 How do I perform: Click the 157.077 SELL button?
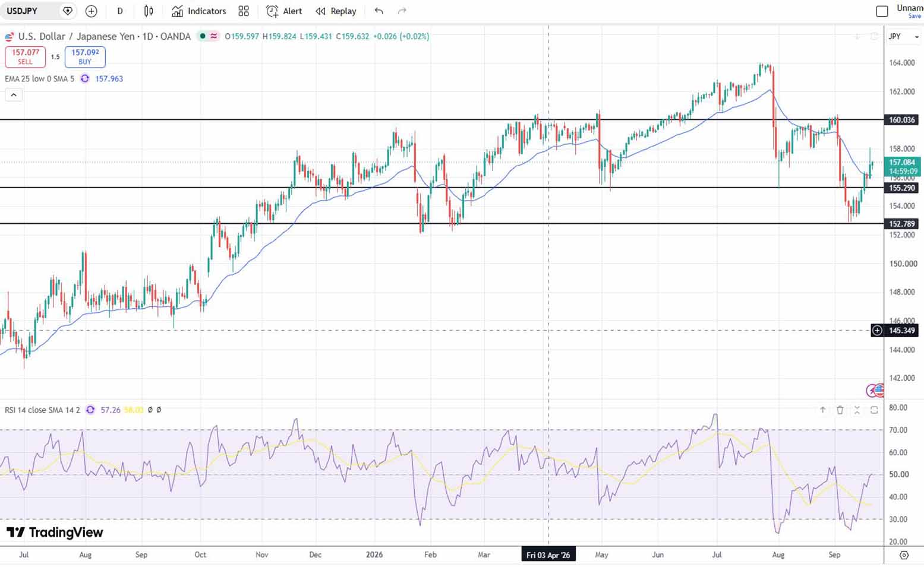[x=26, y=57]
